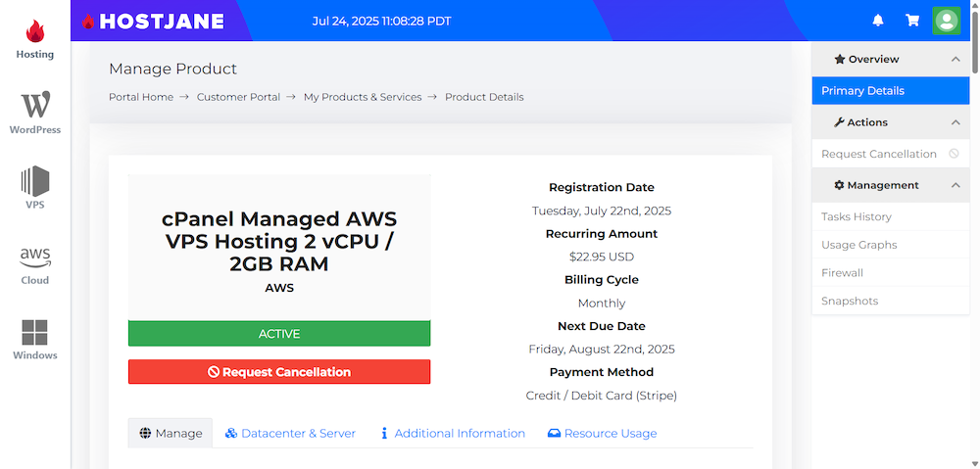
Task: Open Tasks History in Management panel
Action: pos(891,216)
